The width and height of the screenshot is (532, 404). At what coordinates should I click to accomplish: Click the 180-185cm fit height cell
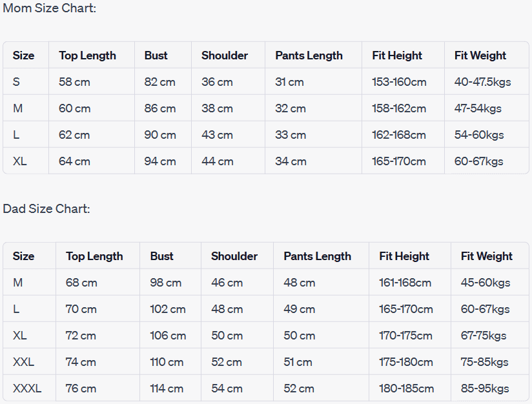tap(407, 389)
